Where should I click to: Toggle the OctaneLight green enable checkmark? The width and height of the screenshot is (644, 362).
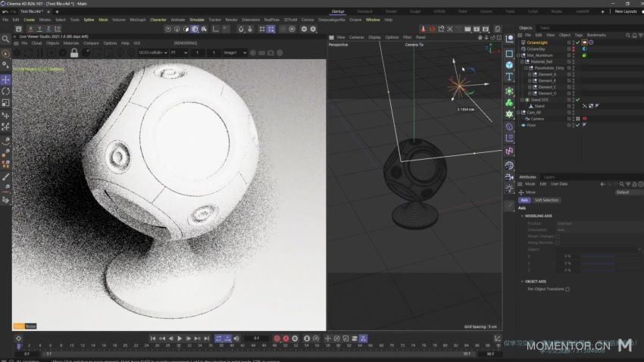click(577, 42)
